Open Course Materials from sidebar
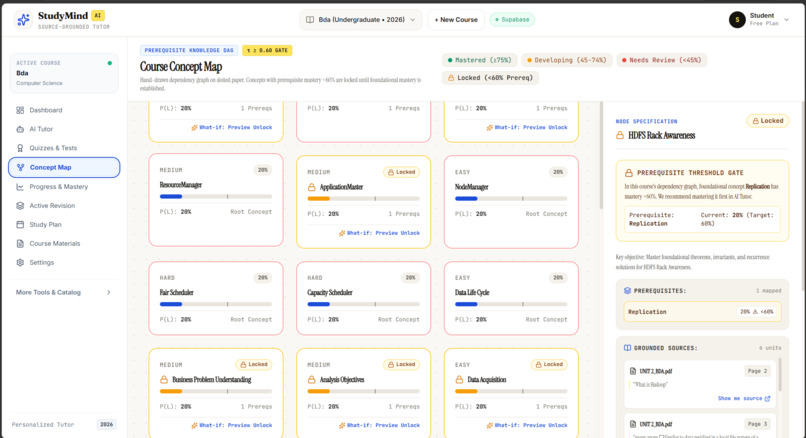Image resolution: width=806 pixels, height=438 pixels. click(64, 244)
